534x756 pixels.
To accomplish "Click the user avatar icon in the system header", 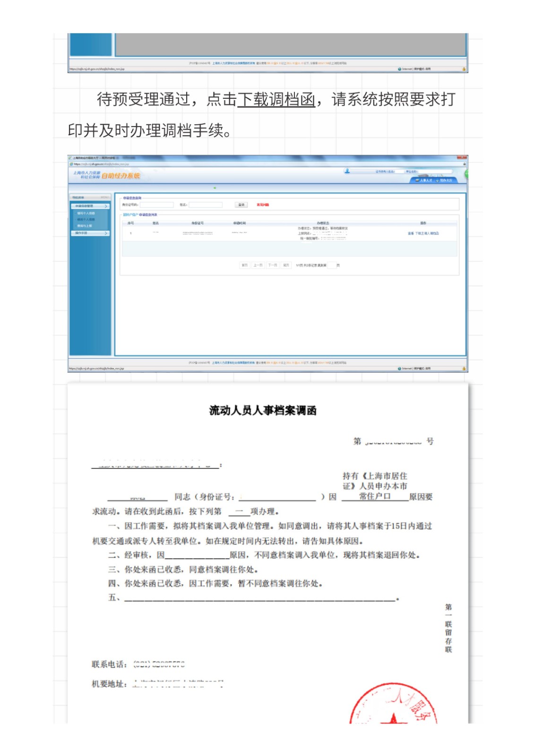I will [347, 171].
